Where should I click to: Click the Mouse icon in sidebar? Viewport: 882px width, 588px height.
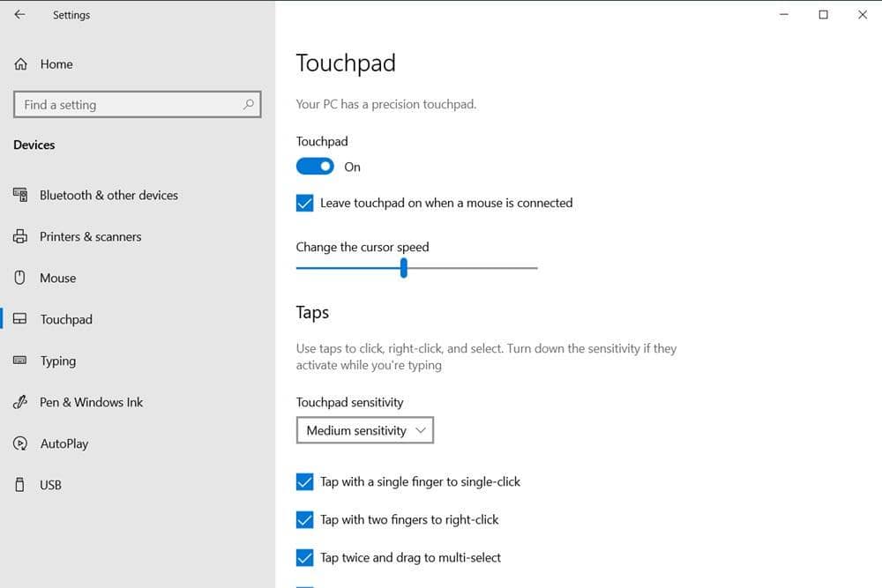point(20,278)
